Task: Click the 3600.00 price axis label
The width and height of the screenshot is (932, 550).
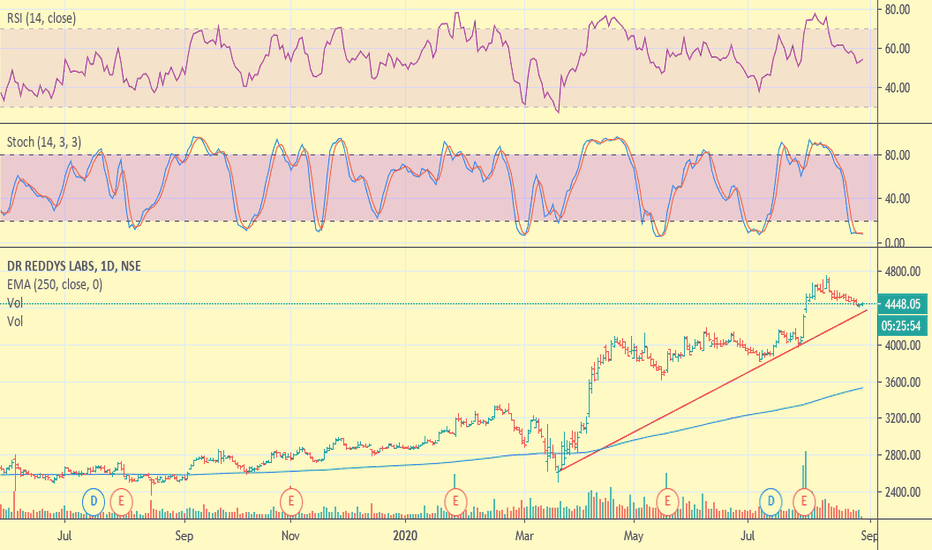Action: click(x=903, y=382)
